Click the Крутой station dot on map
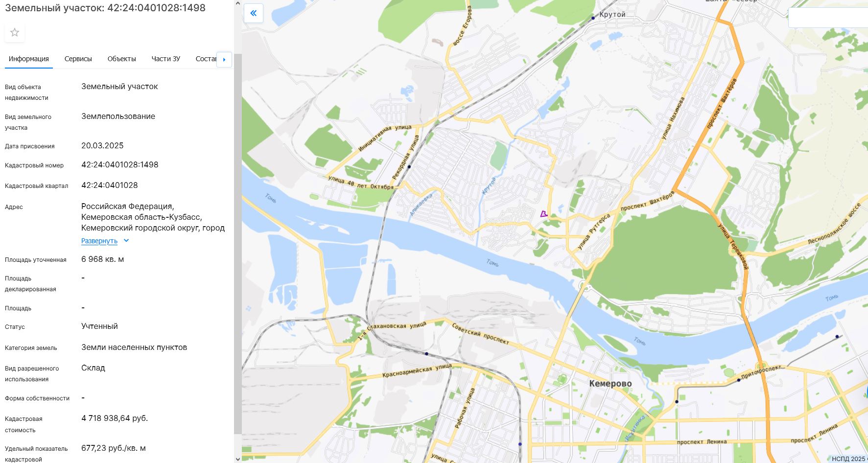Viewport: 868px width, 463px height. tap(593, 18)
